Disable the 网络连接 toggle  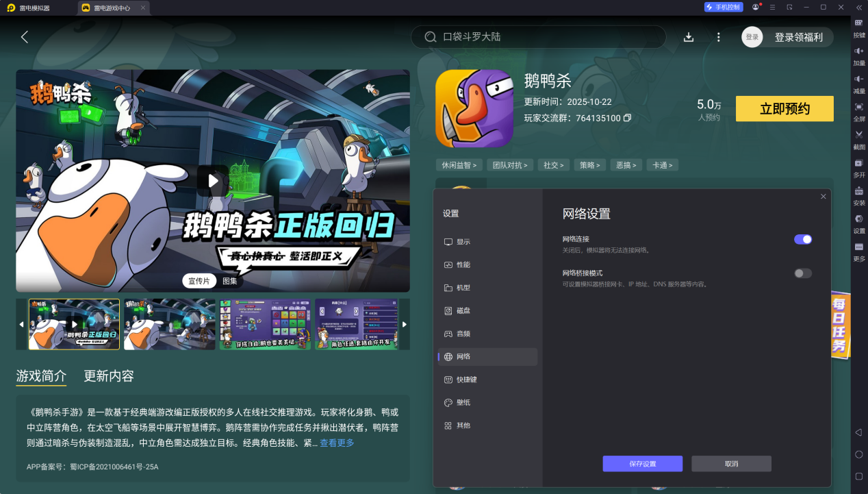(x=802, y=239)
